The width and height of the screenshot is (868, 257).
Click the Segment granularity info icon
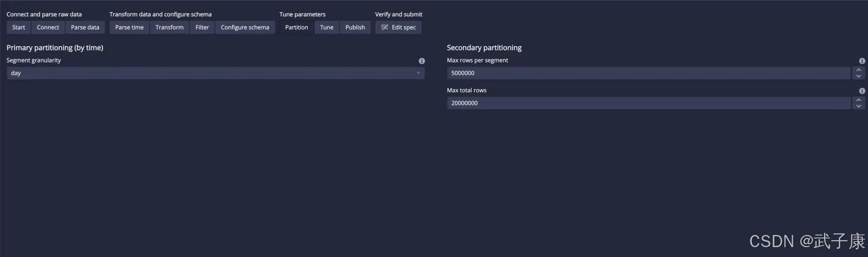[422, 61]
